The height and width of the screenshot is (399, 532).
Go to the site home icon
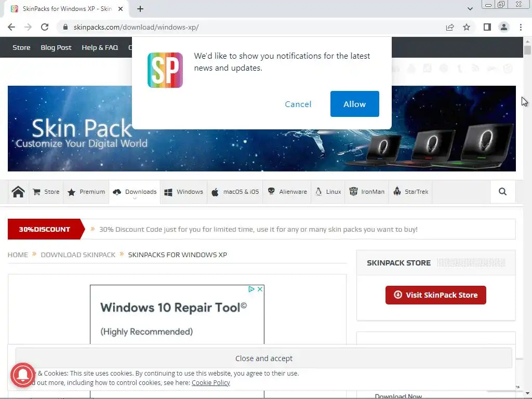click(x=18, y=192)
